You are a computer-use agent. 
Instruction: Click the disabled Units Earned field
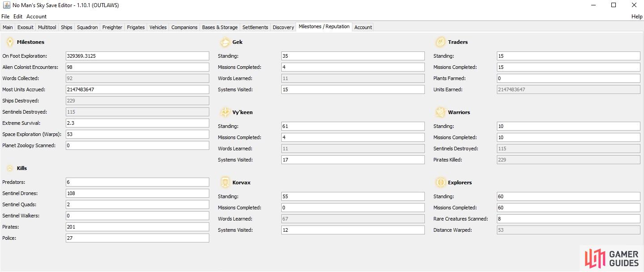click(x=568, y=89)
